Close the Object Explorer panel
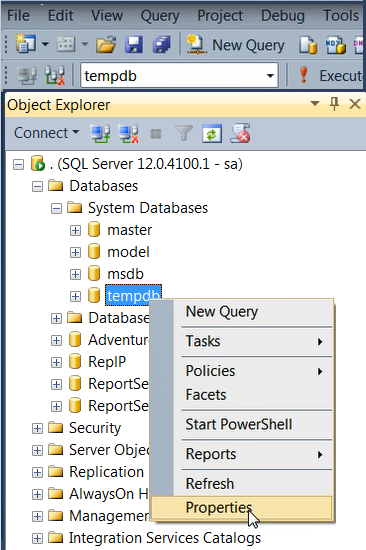This screenshot has height=550, width=366. coord(355,104)
